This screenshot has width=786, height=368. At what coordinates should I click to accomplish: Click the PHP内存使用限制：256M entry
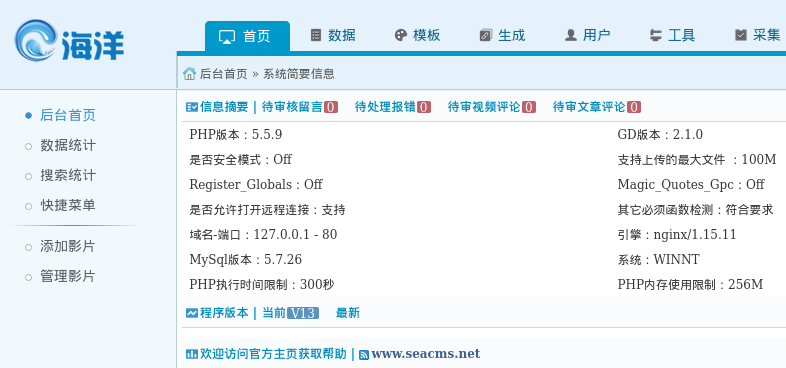[x=690, y=285]
